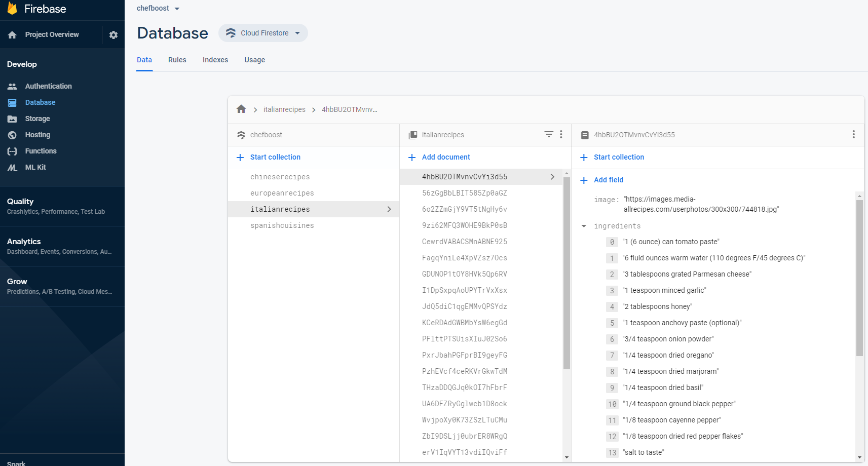868x466 pixels.
Task: Click the Firebase logo icon
Action: [12, 8]
